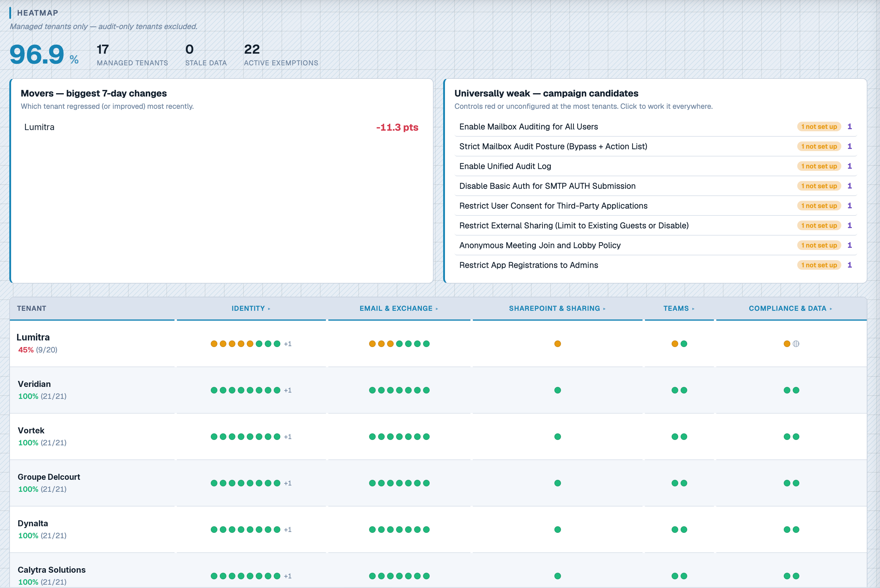Screen dimensions: 880x588
Task: Open the Dynalta tenant row
Action: pos(438,530)
